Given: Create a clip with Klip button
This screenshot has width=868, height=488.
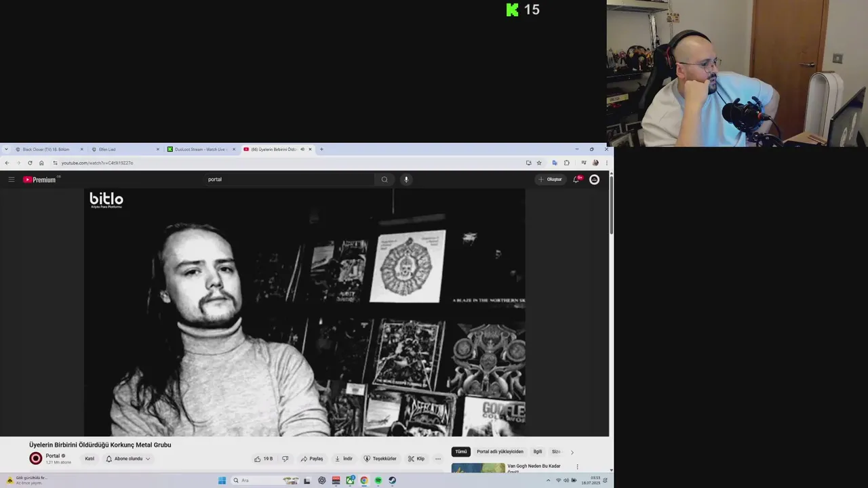Looking at the screenshot, I should click(x=416, y=459).
